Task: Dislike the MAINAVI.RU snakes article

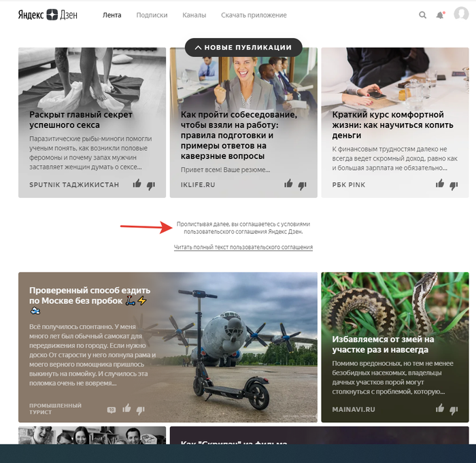Action: 454,409
